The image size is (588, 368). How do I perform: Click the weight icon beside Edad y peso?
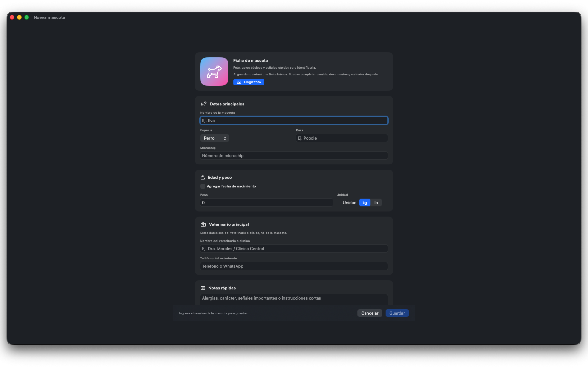203,177
